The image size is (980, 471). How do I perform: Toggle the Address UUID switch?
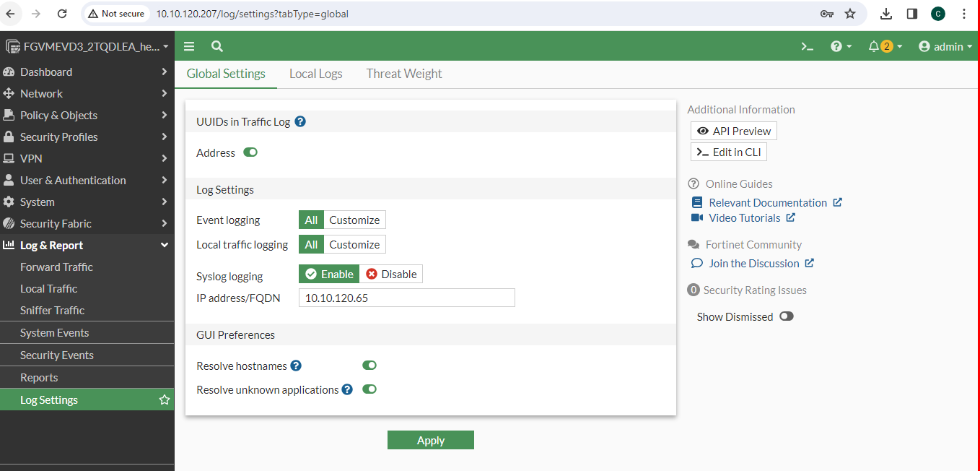(250, 152)
